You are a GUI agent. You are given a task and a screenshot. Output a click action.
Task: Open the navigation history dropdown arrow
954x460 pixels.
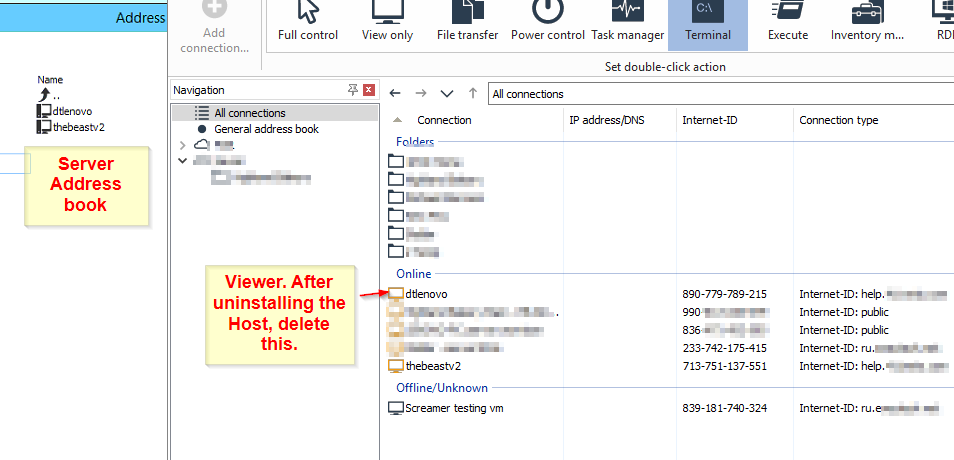(446, 93)
